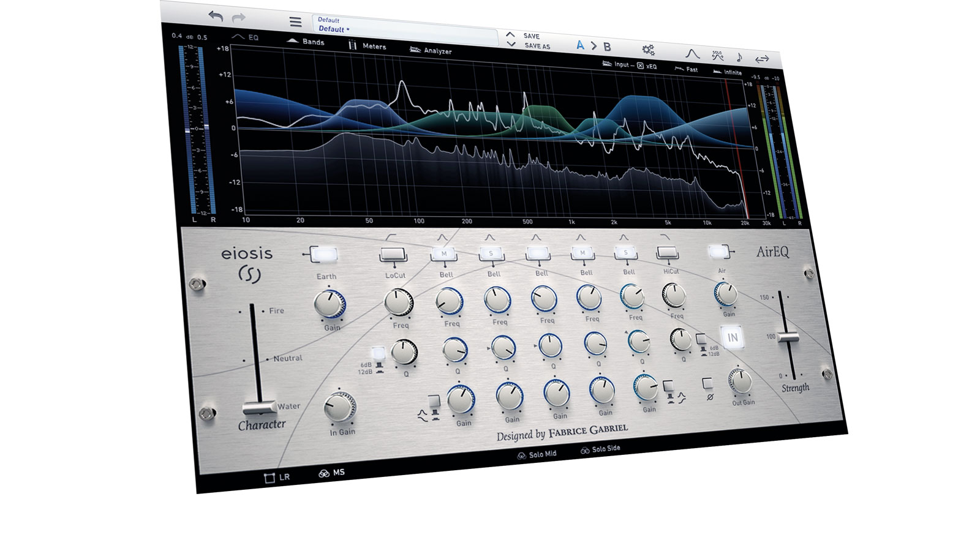This screenshot has height=551, width=980.
Task: Switch to the Meters tab
Action: point(367,46)
